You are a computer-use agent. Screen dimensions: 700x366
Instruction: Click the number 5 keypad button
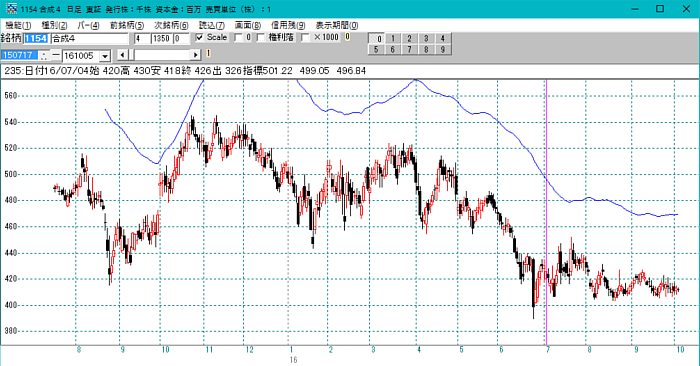(376, 50)
